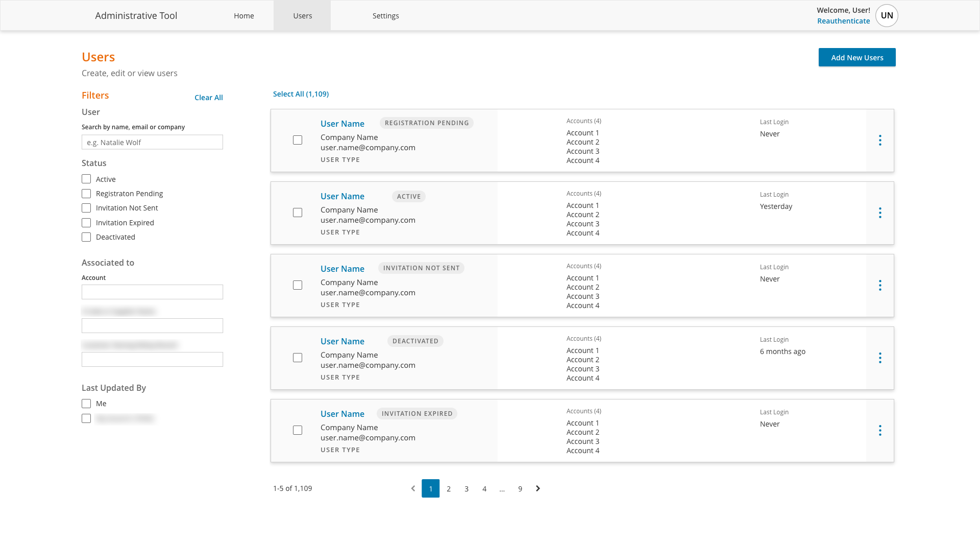Select the Invitation Expired user's checkbox
980x541 pixels.
click(298, 430)
